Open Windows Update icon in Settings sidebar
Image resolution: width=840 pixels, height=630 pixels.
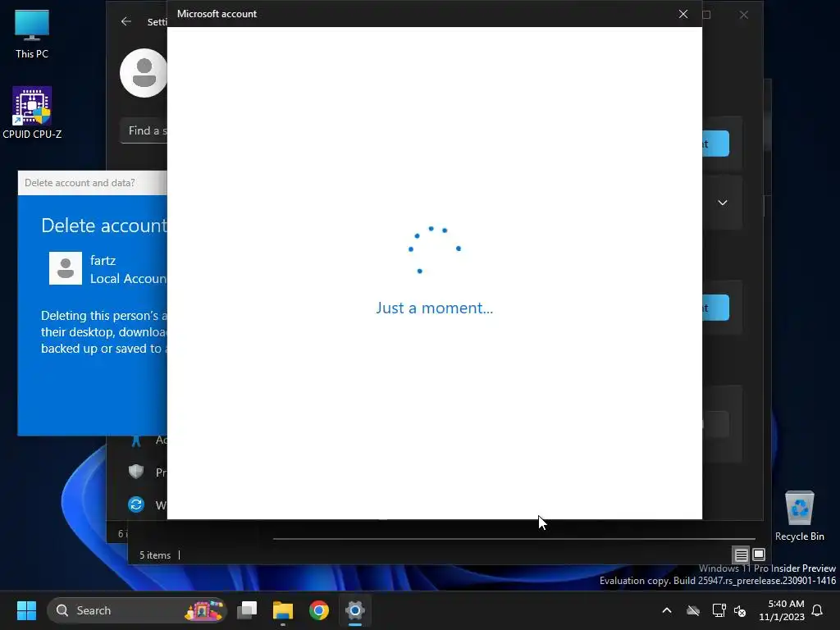pos(136,504)
